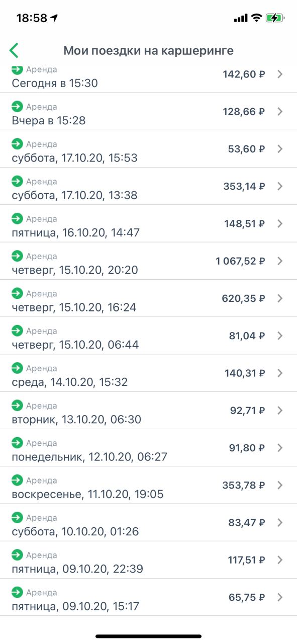This screenshot has width=297, height=644.
Task: Tap the battery icon in the status bar
Action: pyautogui.click(x=275, y=18)
